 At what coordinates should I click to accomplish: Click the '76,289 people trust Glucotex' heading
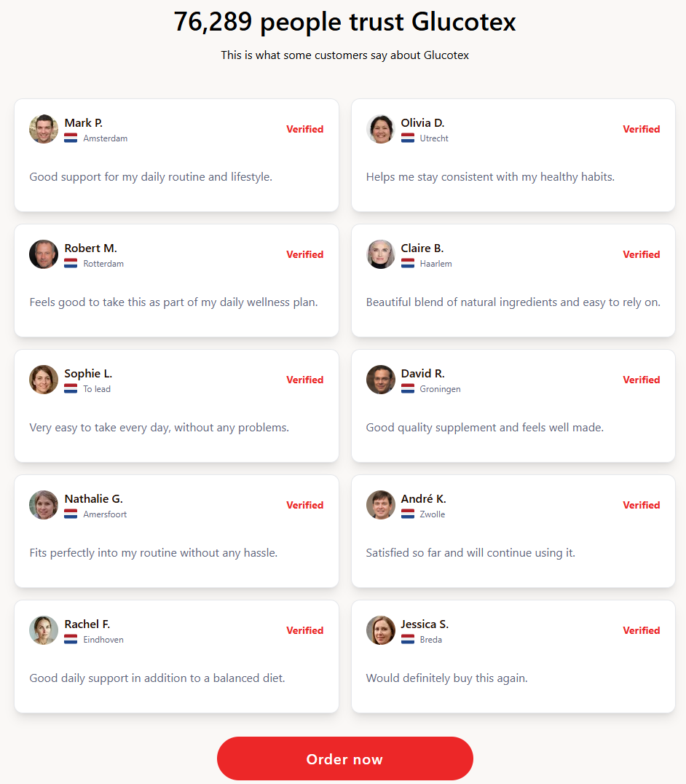point(344,22)
